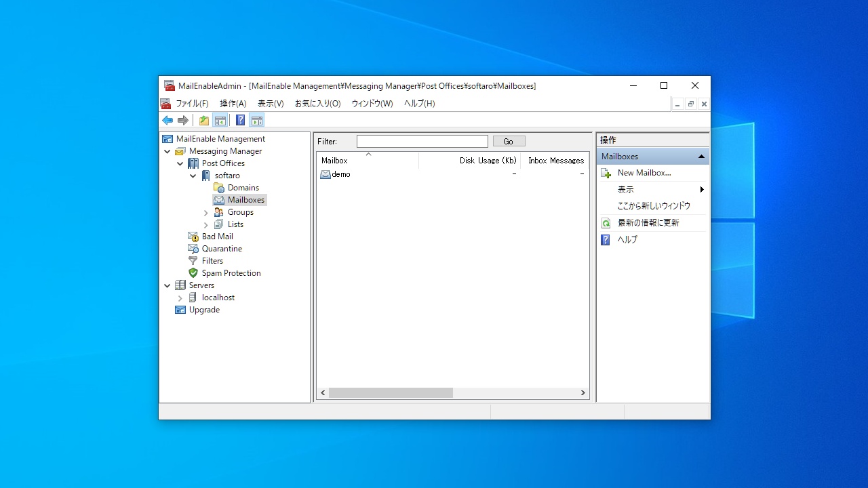The height and width of the screenshot is (488, 868).
Task: Sort by Mailbox column header
Action: tap(368, 161)
